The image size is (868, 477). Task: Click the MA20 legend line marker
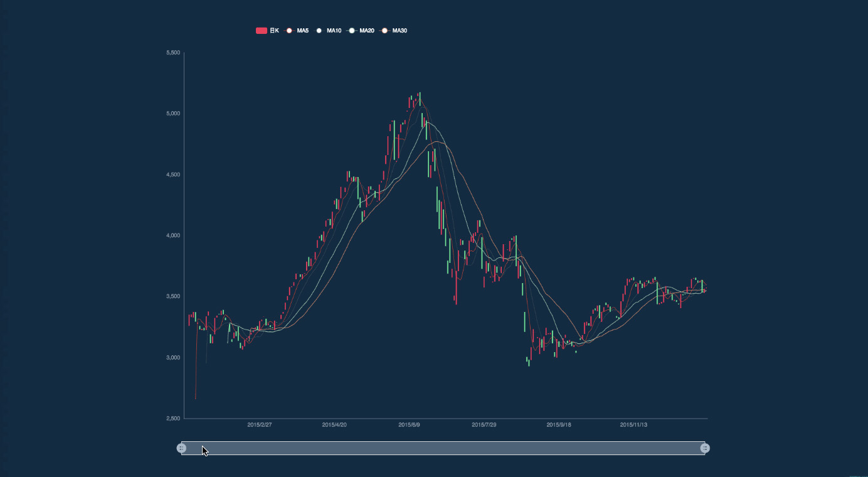click(352, 31)
